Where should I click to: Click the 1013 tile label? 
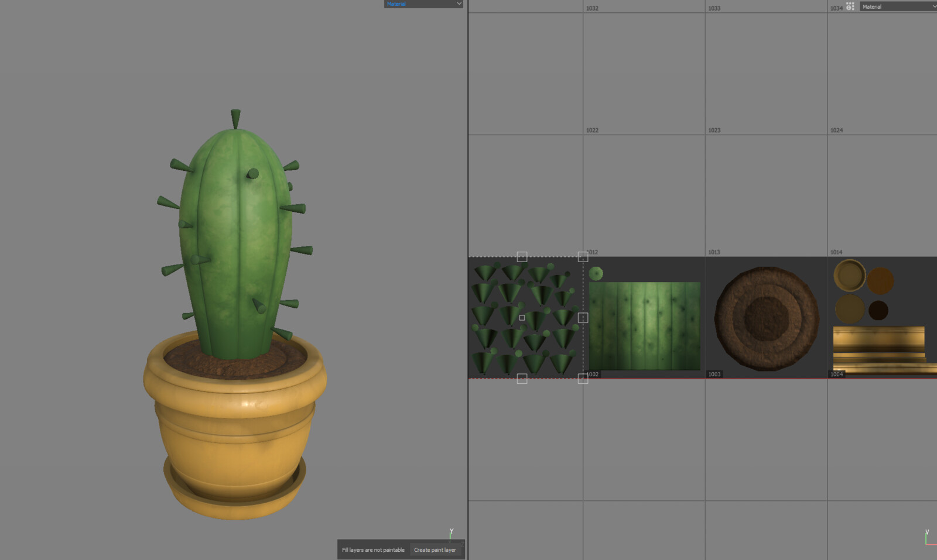point(714,252)
